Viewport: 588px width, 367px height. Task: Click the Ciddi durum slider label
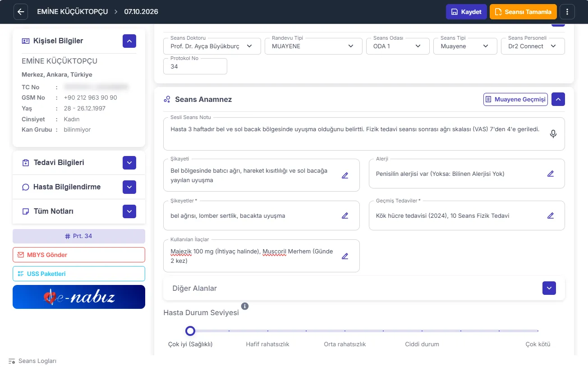422,344
